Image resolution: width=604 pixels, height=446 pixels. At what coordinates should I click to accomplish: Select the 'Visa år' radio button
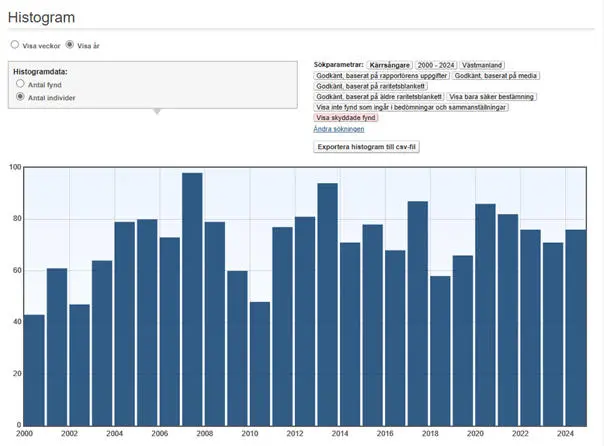(70, 45)
